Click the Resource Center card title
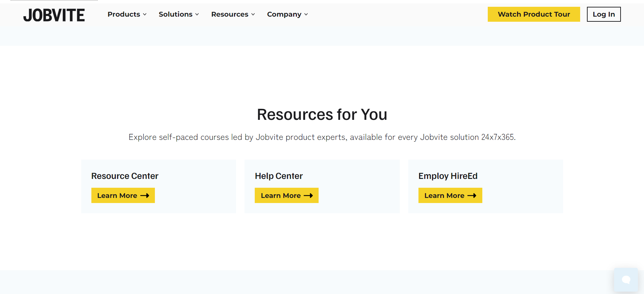644x294 pixels. pyautogui.click(x=125, y=176)
